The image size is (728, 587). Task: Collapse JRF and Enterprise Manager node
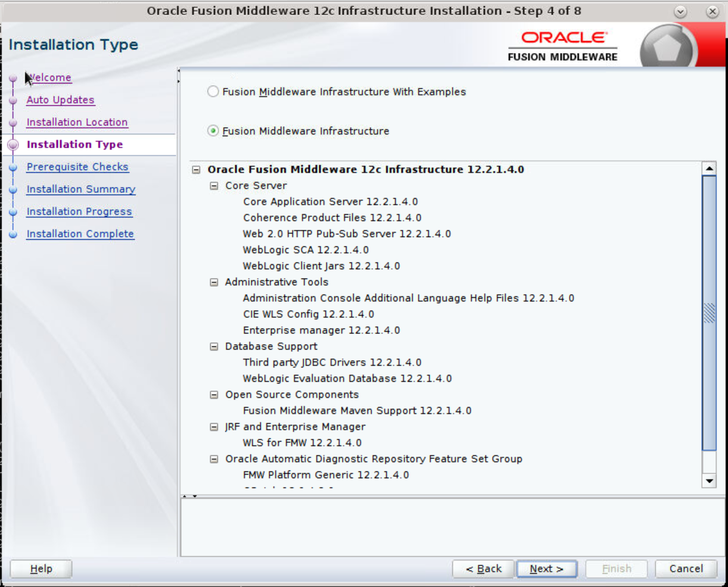point(214,427)
